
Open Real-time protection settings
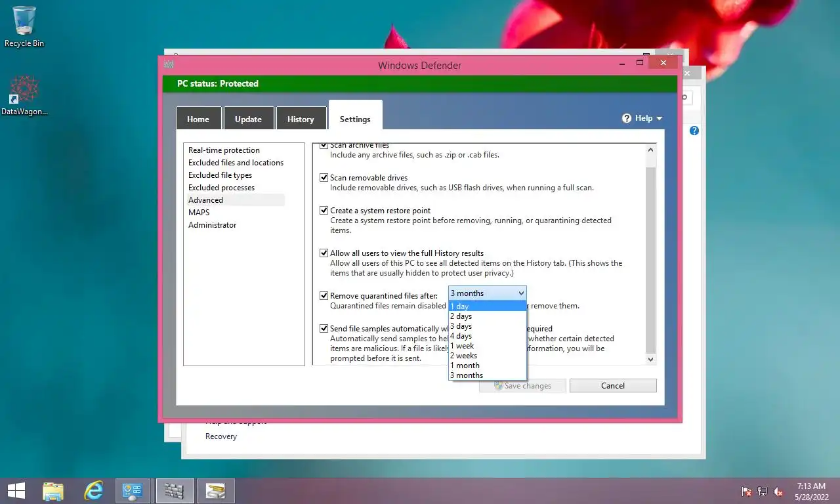pos(224,150)
